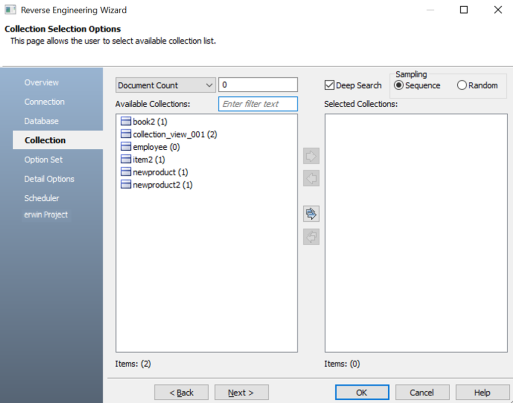Open the Detail Options step
Screen dimensions: 513x403
pos(49,179)
